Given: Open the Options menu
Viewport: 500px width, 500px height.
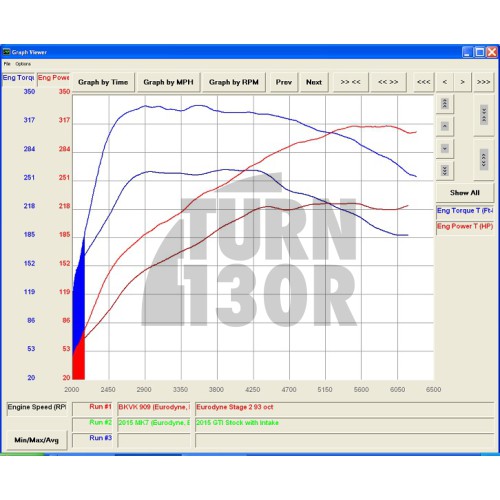Looking at the screenshot, I should pos(23,64).
